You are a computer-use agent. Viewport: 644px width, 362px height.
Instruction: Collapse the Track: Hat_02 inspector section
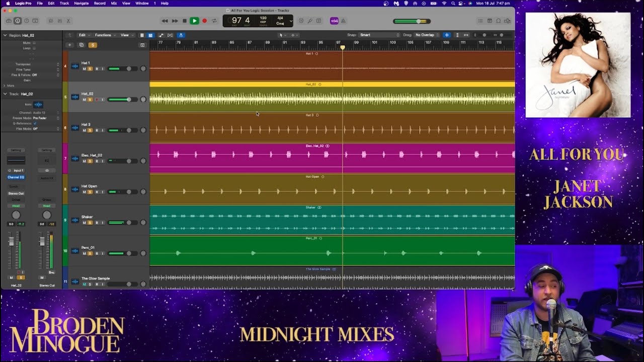pos(5,94)
